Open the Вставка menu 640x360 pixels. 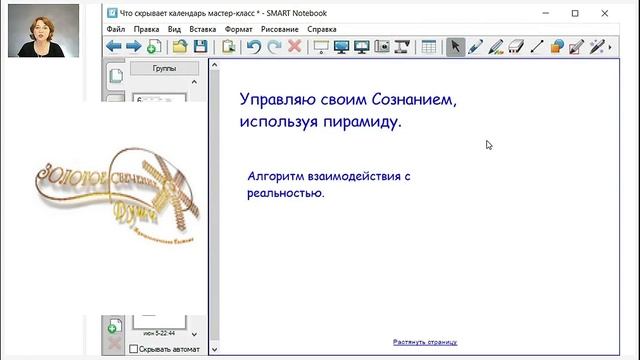click(202, 29)
